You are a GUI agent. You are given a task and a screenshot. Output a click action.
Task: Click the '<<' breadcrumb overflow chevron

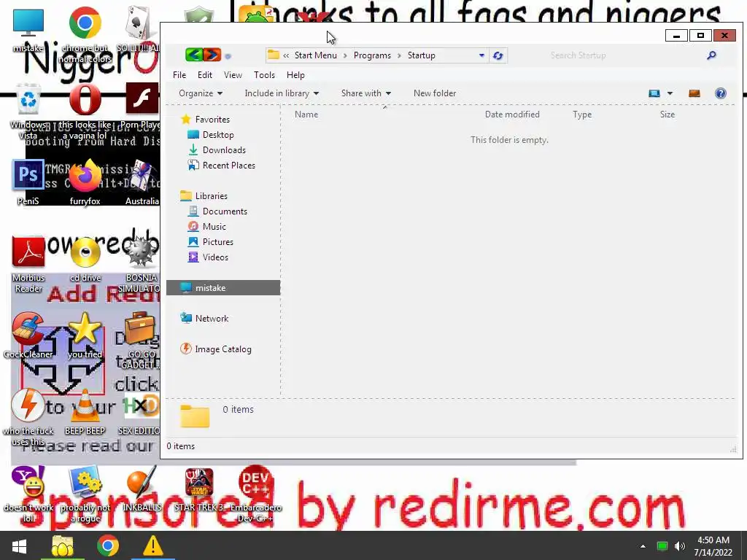286,55
